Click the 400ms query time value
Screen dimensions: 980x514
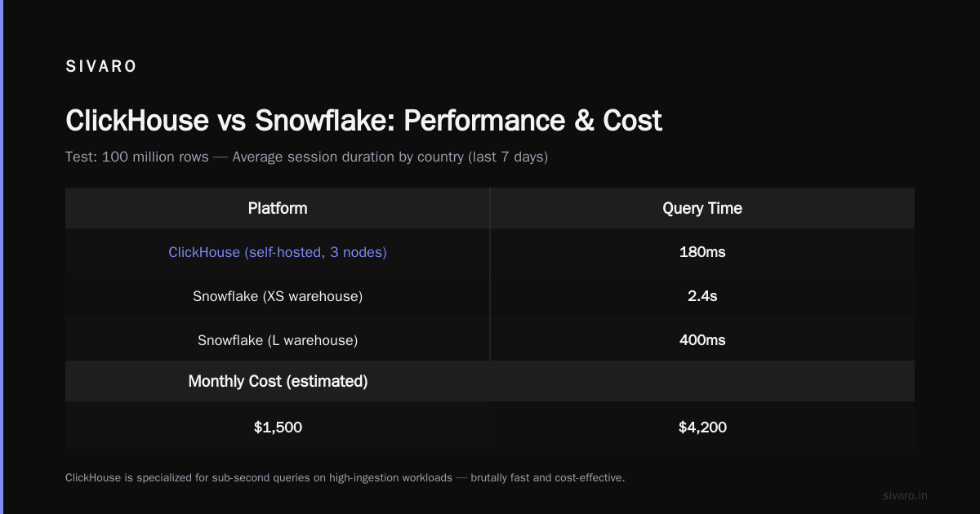tap(702, 340)
